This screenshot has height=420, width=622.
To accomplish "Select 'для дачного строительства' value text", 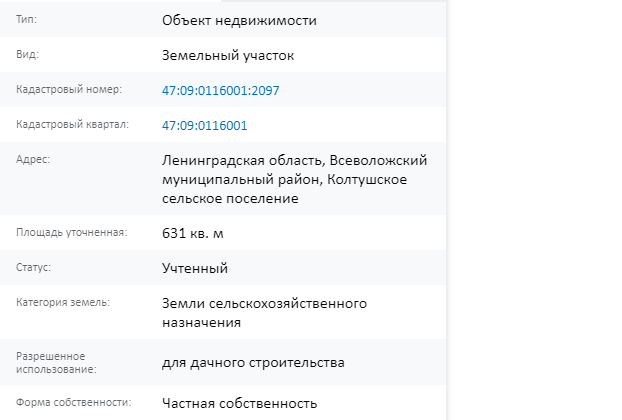I will click(253, 362).
